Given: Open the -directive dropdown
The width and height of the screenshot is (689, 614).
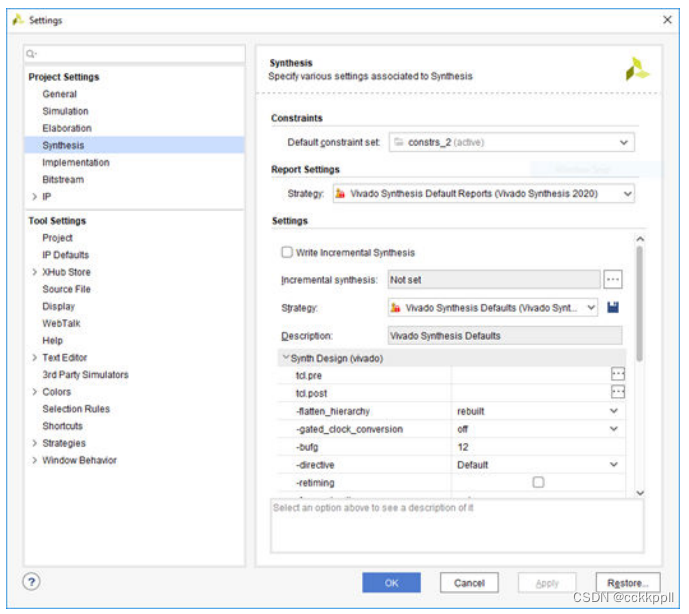Looking at the screenshot, I should [x=613, y=465].
